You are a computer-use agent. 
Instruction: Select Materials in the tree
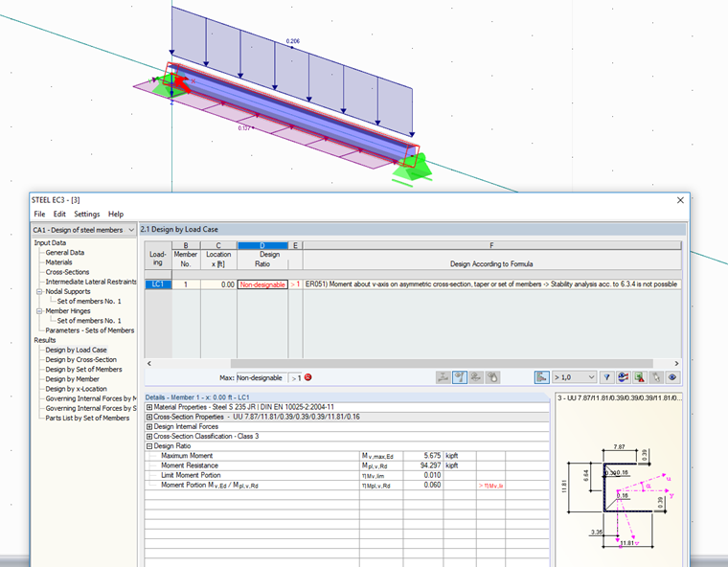59,262
